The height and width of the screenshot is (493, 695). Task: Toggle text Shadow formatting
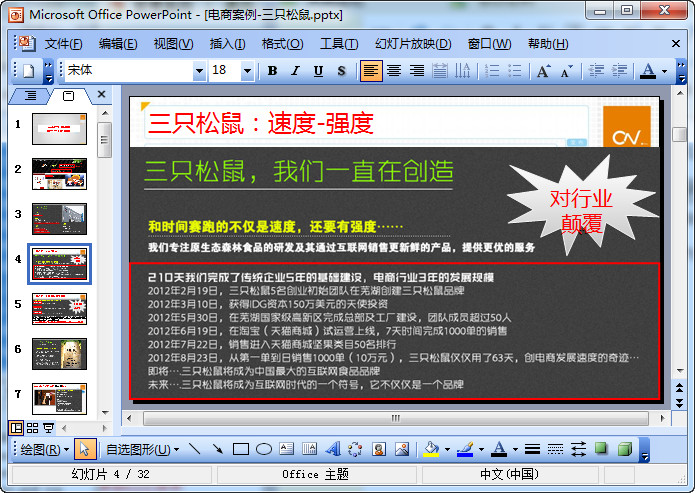(x=341, y=70)
